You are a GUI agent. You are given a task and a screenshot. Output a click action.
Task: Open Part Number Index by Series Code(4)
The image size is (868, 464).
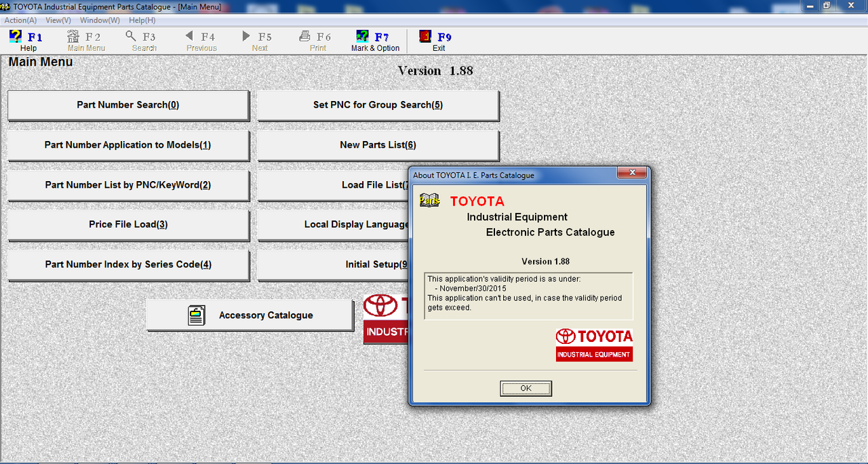(x=128, y=265)
